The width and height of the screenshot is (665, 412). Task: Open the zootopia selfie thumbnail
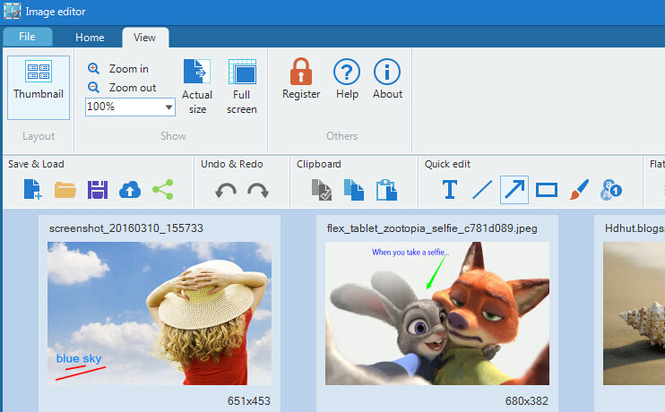[x=437, y=314]
